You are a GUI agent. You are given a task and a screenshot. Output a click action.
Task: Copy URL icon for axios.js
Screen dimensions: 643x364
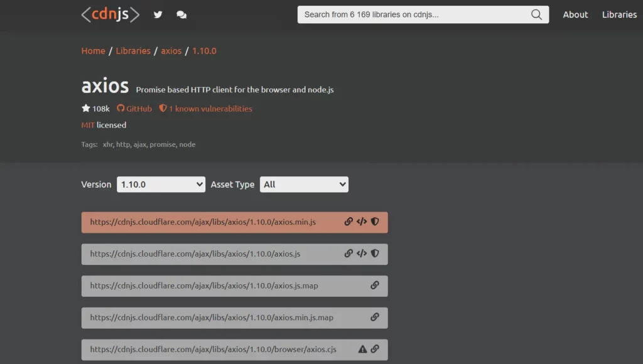coord(348,254)
